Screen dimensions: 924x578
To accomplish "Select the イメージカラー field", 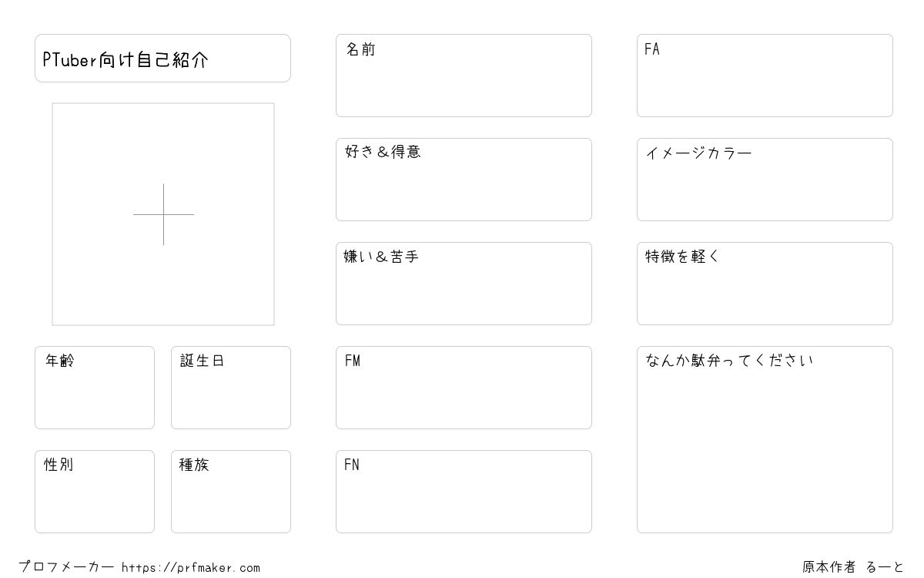I will 765,180.
